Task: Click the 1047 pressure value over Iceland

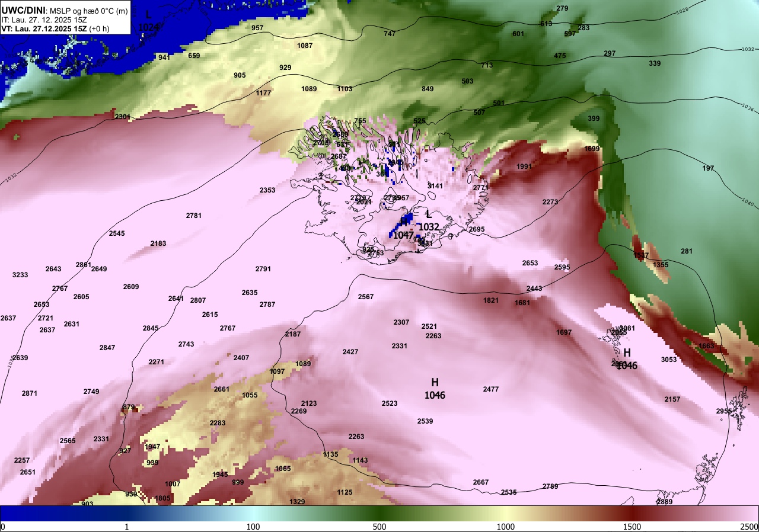Action: tap(403, 235)
